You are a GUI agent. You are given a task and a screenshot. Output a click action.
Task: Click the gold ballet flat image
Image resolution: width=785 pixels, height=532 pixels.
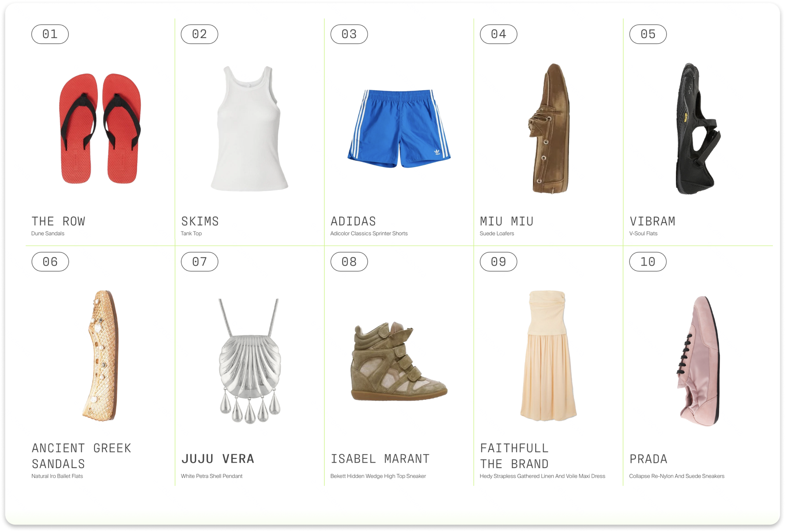tap(100, 355)
